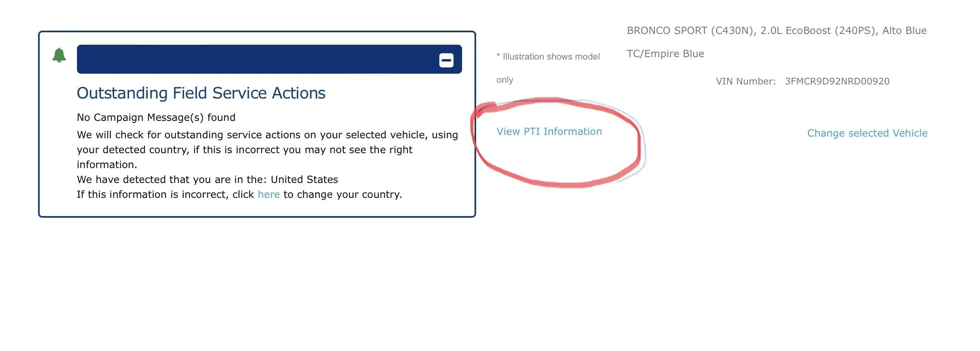Click the Change selected Vehicle link
The height and width of the screenshot is (351, 980).
pyautogui.click(x=867, y=133)
